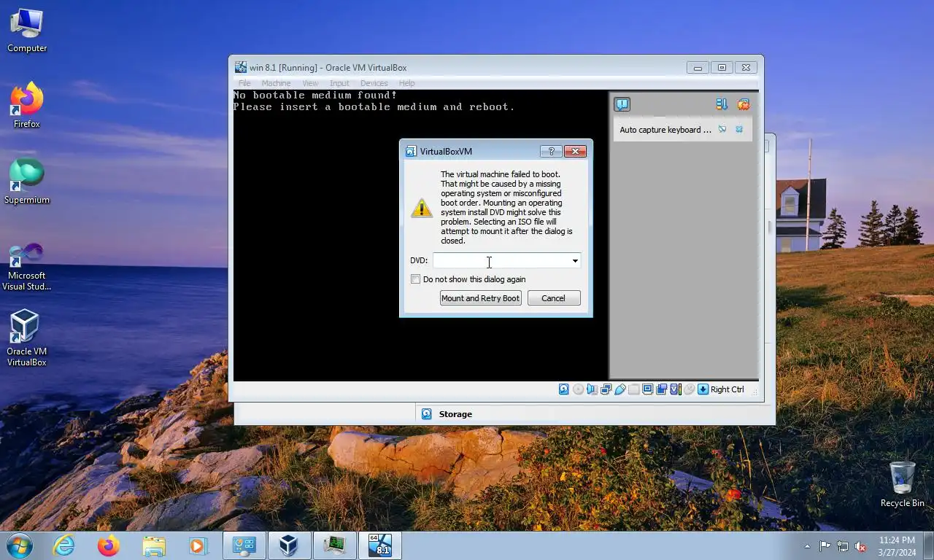934x560 pixels.
Task: Click the Mount and Retry Boot button
Action: click(480, 297)
